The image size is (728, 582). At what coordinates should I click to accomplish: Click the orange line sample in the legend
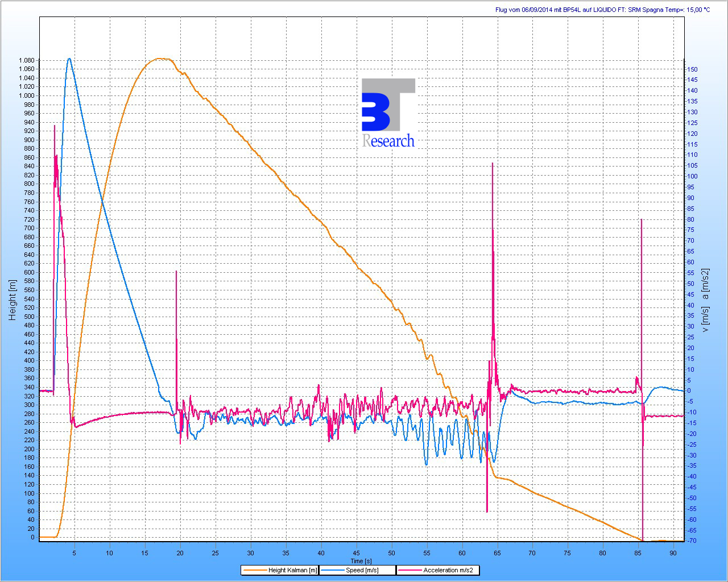[x=254, y=570]
